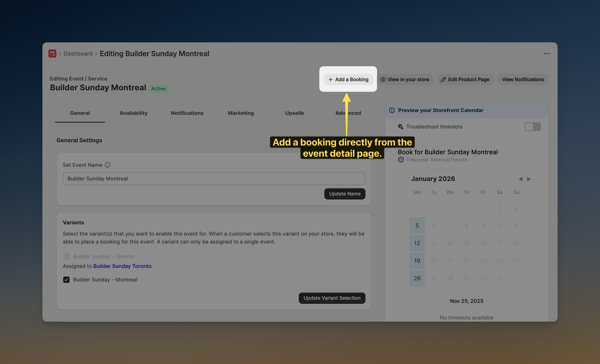This screenshot has height=364, width=600.
Task: Switch to the Availability tab
Action: point(133,113)
